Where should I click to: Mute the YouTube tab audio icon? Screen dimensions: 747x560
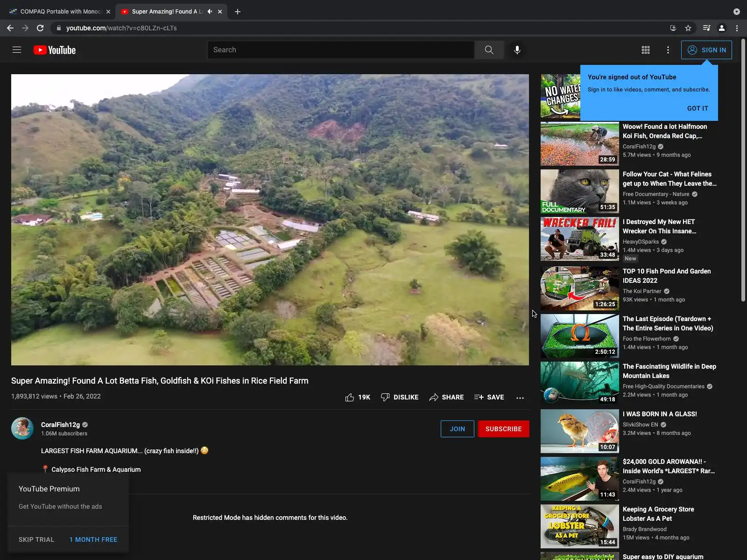(x=210, y=12)
